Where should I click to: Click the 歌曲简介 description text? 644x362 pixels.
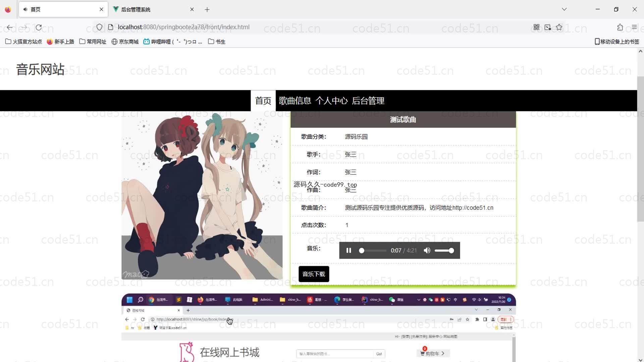[x=419, y=208]
